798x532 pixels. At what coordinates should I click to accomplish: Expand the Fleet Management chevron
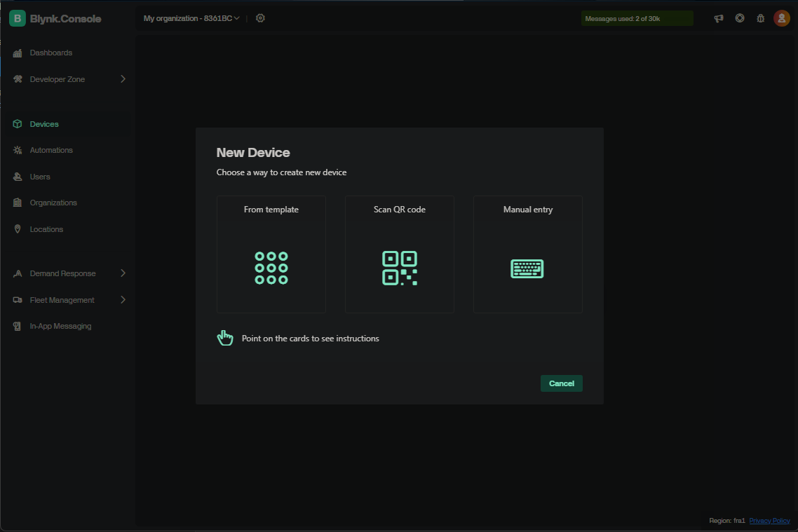click(123, 300)
